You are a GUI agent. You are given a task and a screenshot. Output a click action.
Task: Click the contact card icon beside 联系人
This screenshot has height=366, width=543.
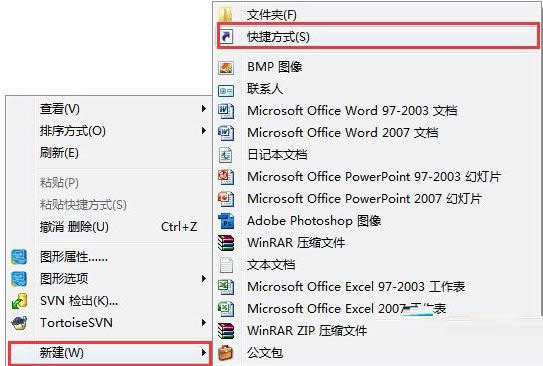226,91
